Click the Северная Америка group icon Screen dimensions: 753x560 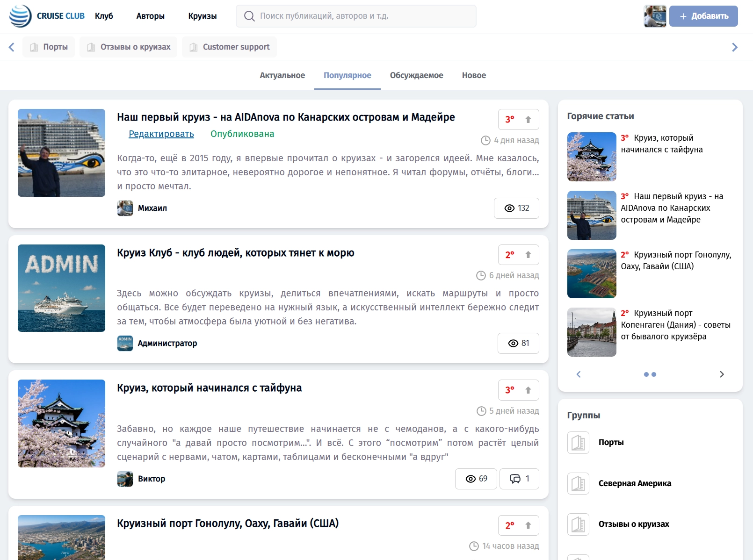[x=578, y=483]
